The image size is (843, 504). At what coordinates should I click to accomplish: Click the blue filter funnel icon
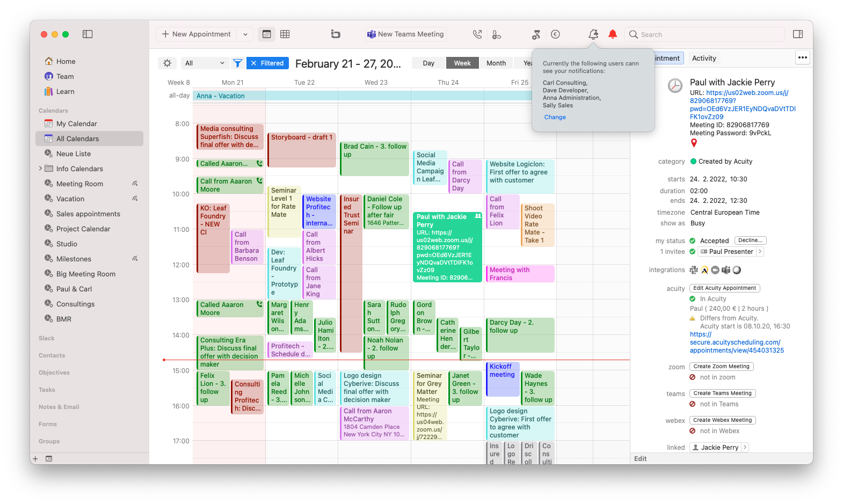click(237, 63)
